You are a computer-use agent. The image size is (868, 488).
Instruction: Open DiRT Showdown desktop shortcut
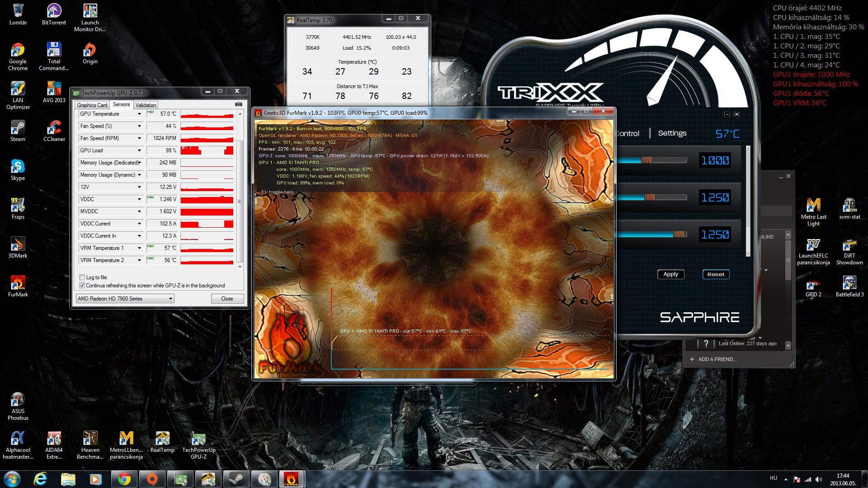coord(849,250)
